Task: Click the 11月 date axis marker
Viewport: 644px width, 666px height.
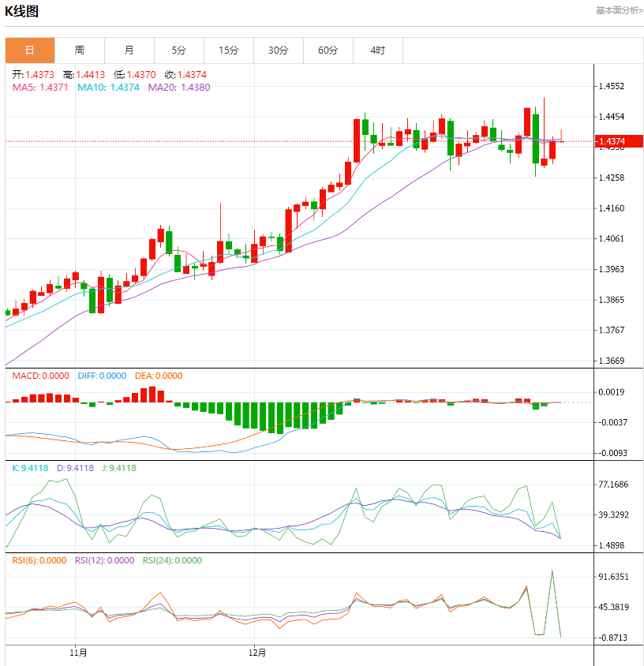Action: 78,653
